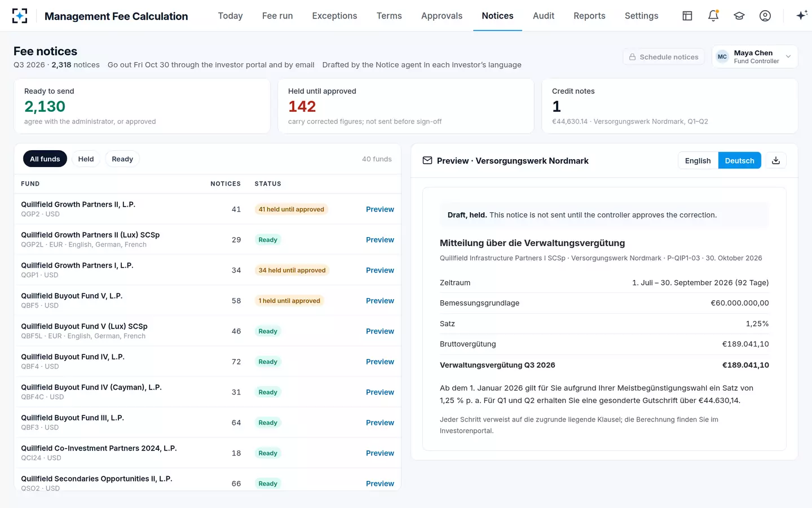Image resolution: width=812 pixels, height=508 pixels.
Task: Switch to the Exceptions tab
Action: [334, 16]
